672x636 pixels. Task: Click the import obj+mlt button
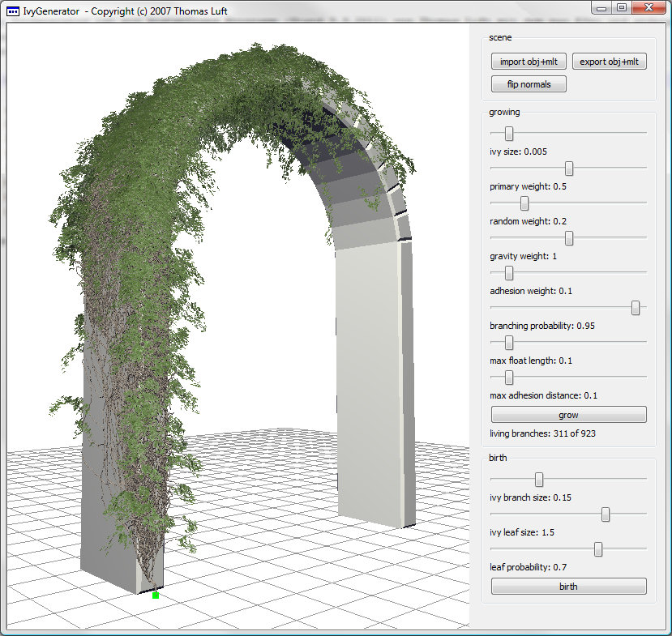pos(528,62)
